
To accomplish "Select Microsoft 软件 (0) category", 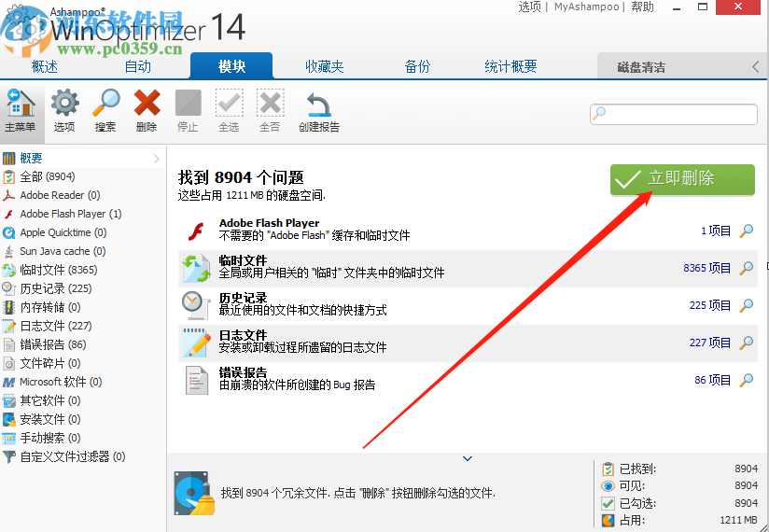I will [81, 382].
